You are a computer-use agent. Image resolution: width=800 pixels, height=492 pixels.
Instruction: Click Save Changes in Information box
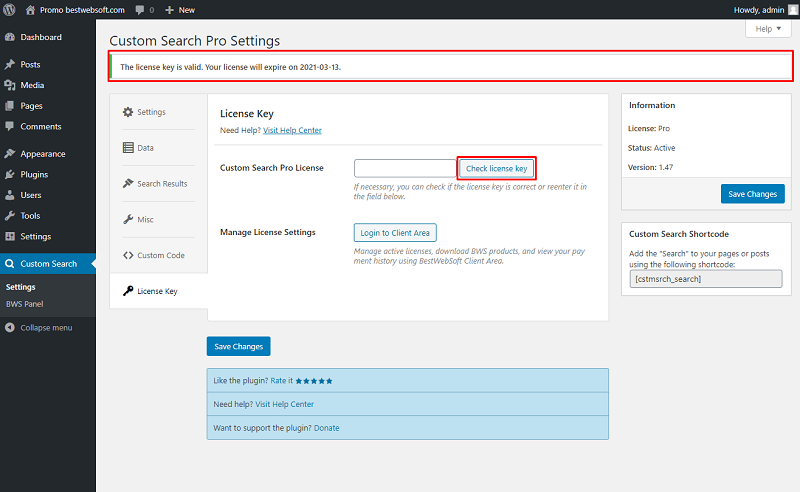[x=753, y=194]
